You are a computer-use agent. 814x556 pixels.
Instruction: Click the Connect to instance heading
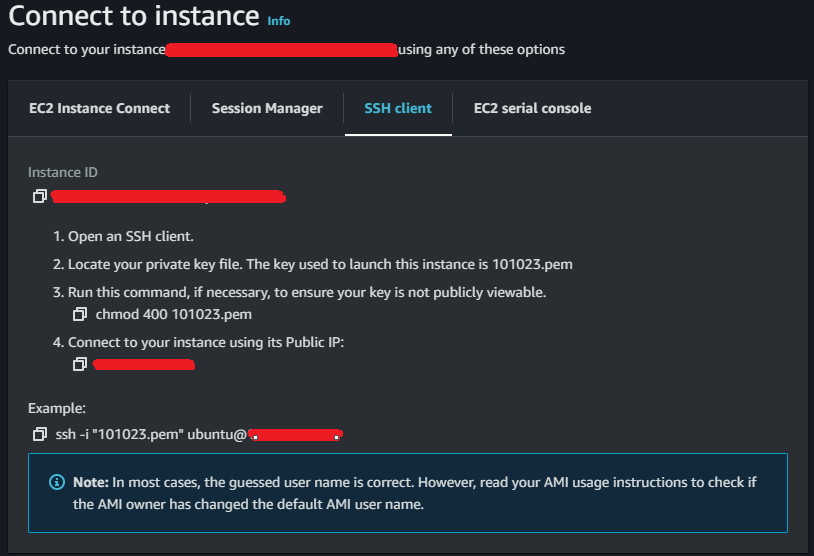pos(134,17)
